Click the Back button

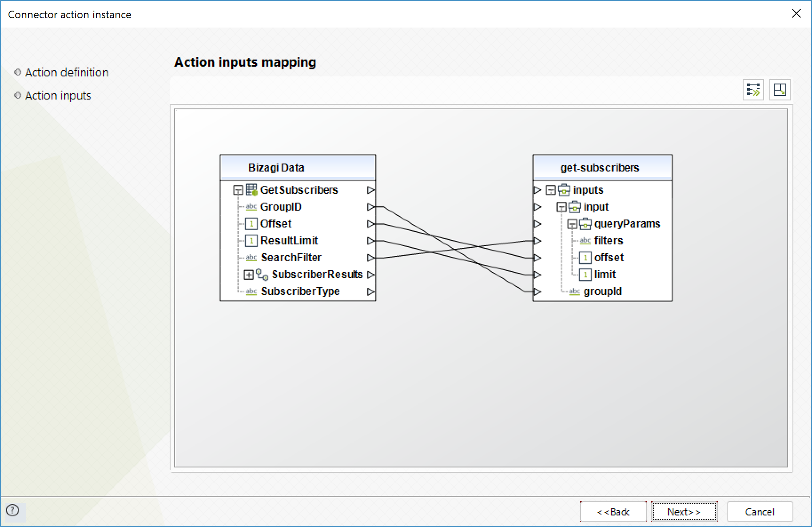click(613, 511)
